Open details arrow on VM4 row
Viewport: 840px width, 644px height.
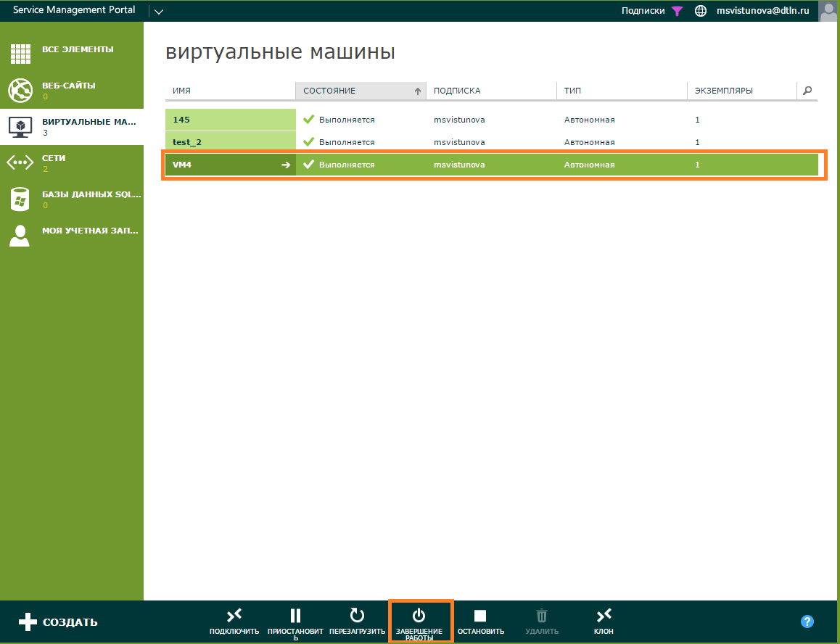(287, 164)
